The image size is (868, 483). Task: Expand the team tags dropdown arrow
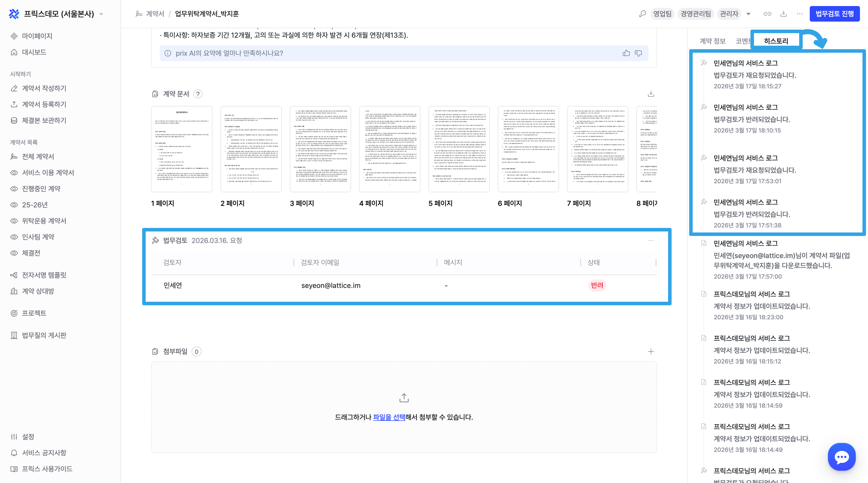point(748,14)
